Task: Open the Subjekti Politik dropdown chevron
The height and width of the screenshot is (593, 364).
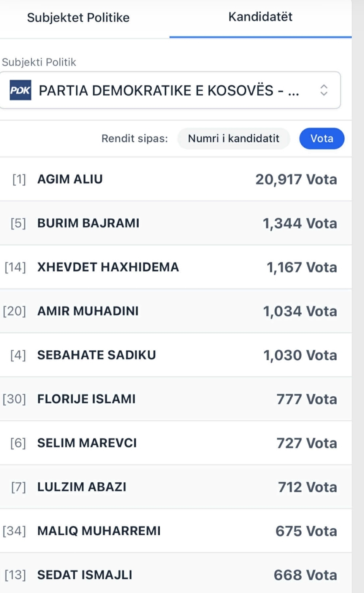Action: (x=323, y=90)
